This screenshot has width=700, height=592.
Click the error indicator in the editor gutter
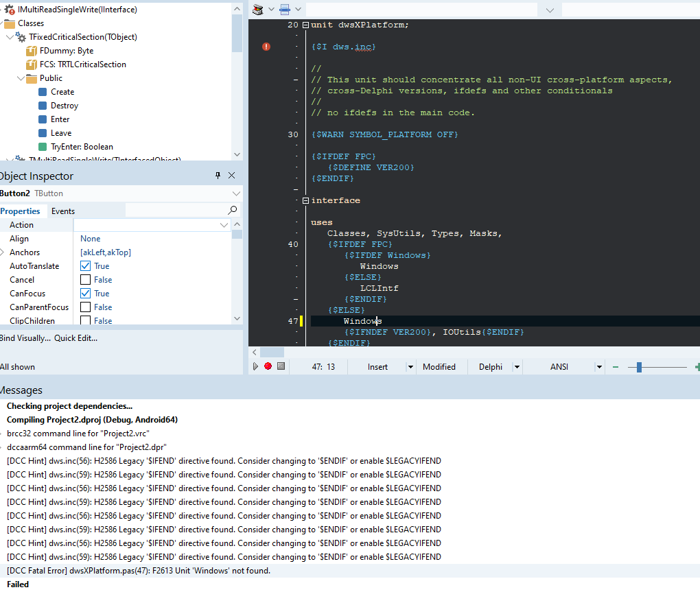coord(266,47)
